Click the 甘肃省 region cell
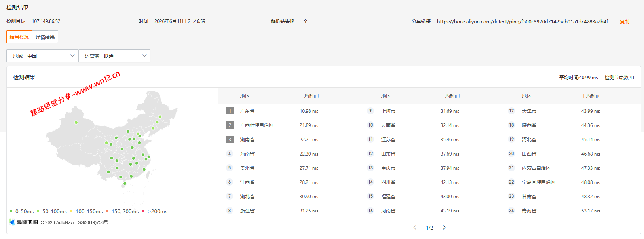 (529, 197)
